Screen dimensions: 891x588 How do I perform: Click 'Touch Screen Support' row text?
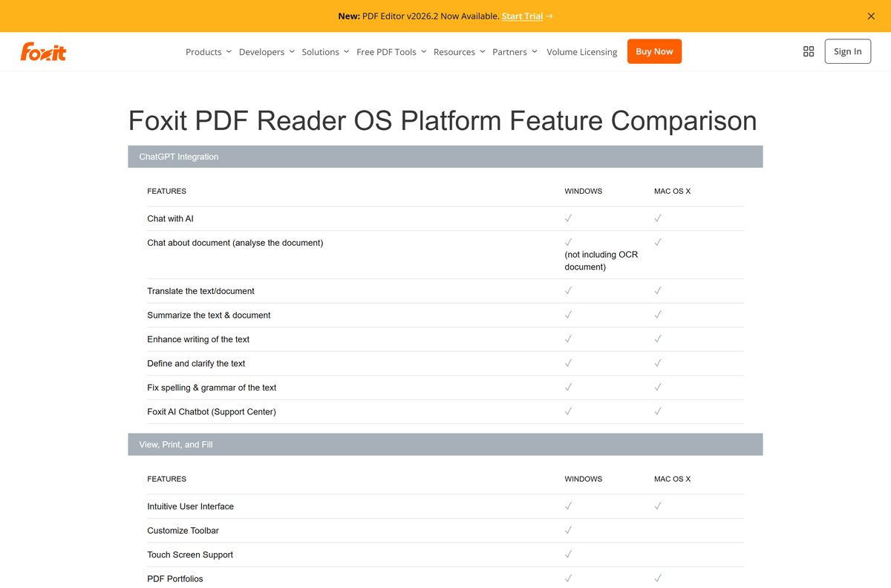click(190, 555)
